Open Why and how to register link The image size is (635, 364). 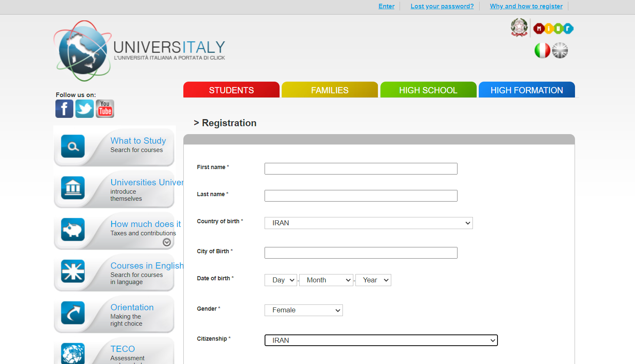pyautogui.click(x=526, y=6)
